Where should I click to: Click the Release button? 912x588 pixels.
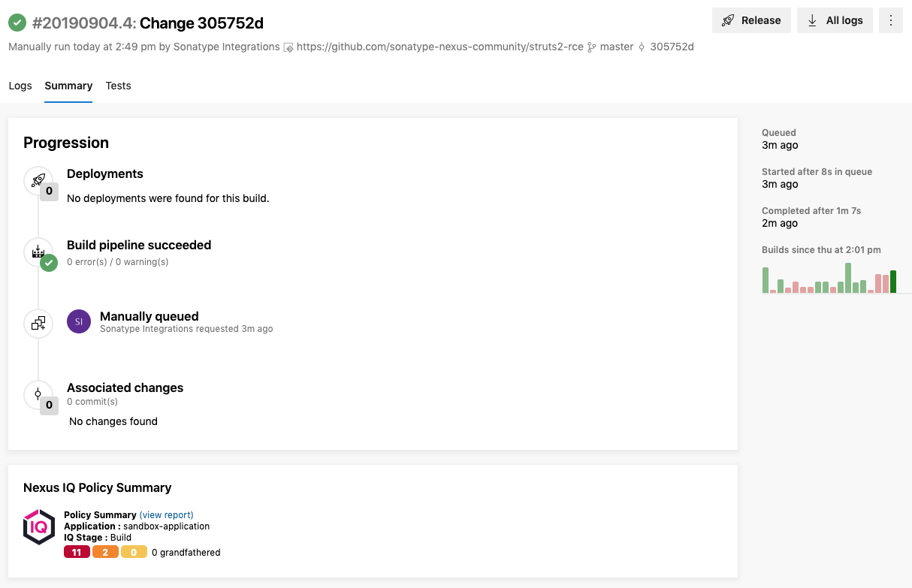click(751, 20)
